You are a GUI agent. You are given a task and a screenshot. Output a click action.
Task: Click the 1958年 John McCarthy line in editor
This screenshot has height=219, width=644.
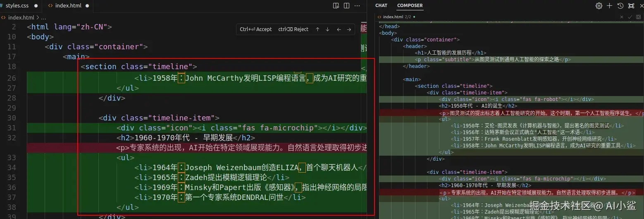click(250, 78)
